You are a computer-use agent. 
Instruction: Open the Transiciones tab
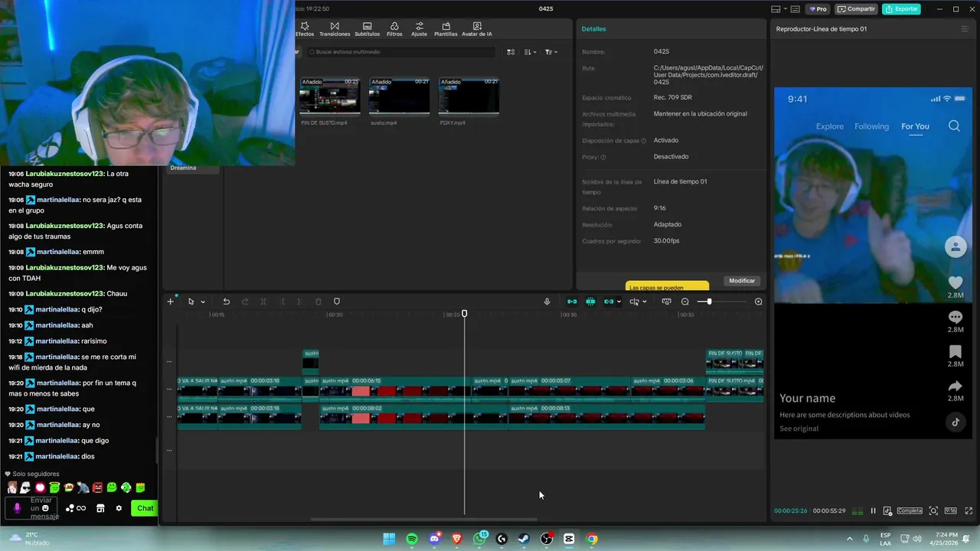pos(335,29)
